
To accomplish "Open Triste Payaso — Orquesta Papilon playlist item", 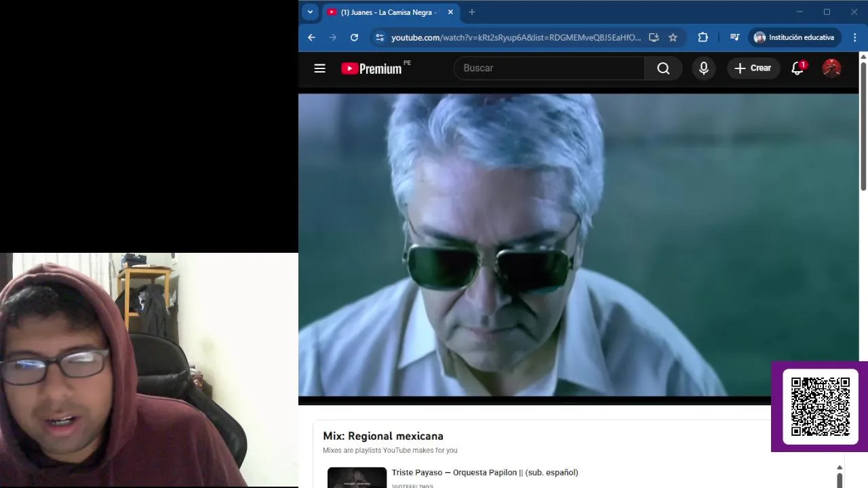I will pos(485,472).
